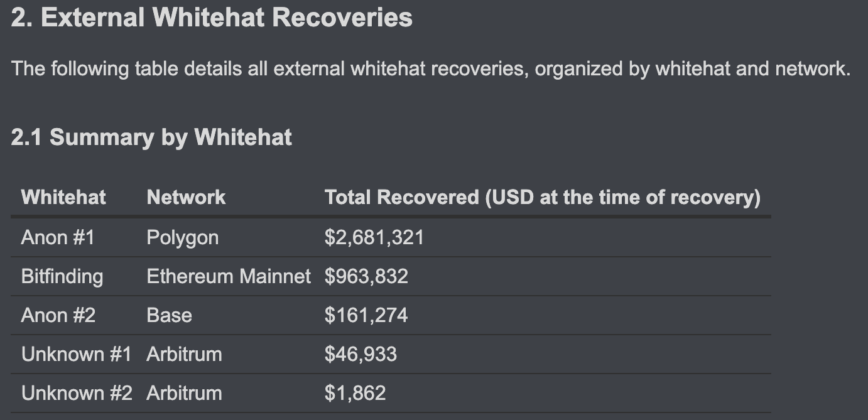Click the $2,681,321 amount cell
The image size is (868, 420).
[374, 237]
